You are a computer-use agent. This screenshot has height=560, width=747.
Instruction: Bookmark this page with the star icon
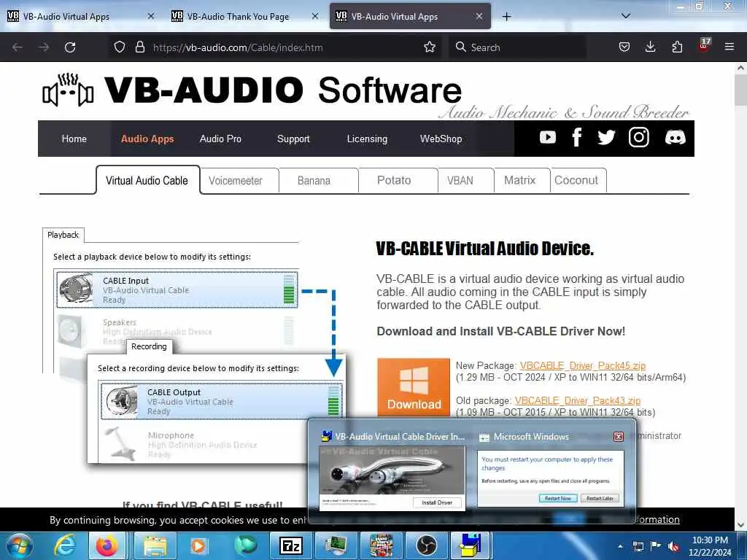[x=430, y=47]
